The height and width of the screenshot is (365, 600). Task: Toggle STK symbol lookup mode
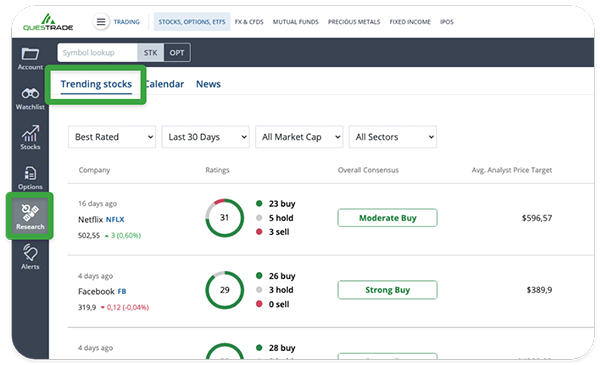(x=150, y=53)
